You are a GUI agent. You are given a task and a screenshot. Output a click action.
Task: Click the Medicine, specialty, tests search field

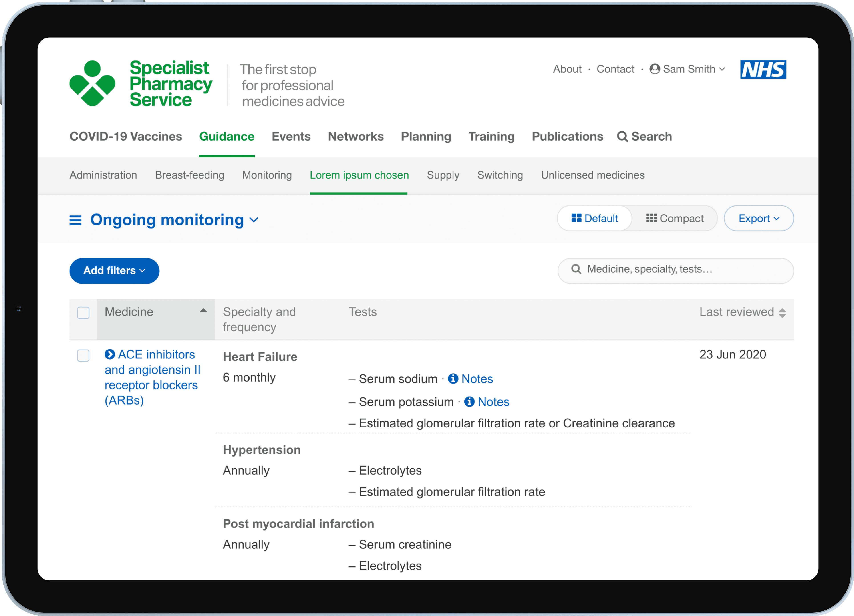tap(675, 271)
